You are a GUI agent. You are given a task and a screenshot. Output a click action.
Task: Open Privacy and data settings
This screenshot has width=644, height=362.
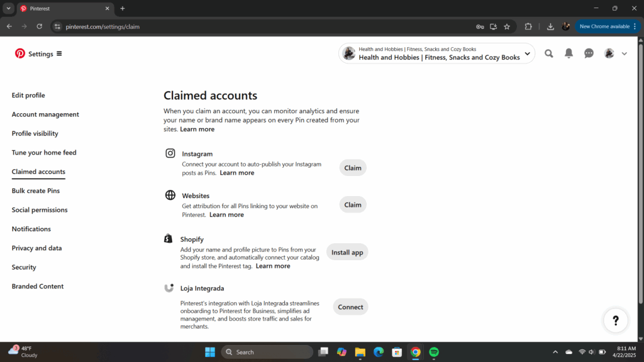36,248
